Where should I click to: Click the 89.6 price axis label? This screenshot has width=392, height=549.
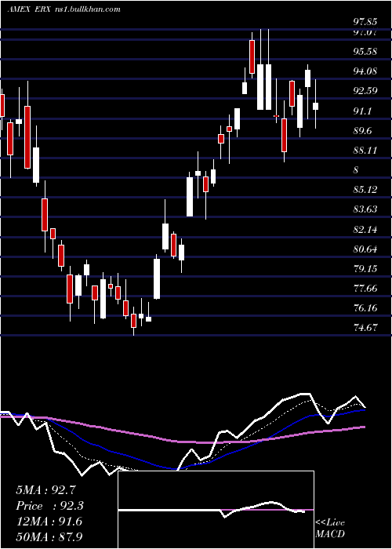pos(362,131)
